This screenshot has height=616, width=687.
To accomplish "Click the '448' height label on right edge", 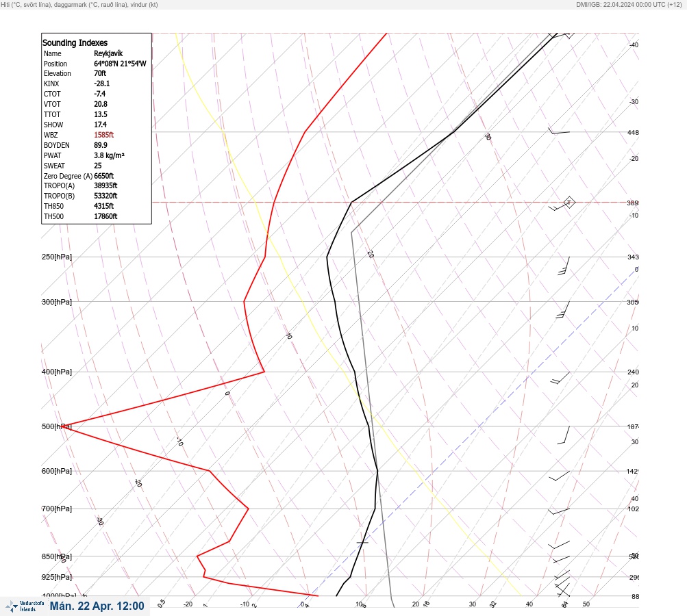I will tap(633, 132).
